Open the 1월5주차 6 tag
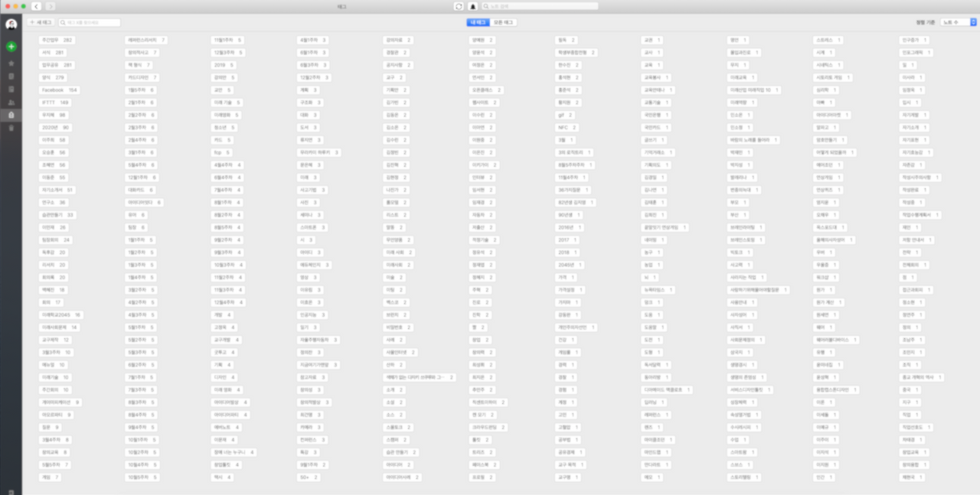Viewport: 980px width, 495px height. (x=141, y=90)
